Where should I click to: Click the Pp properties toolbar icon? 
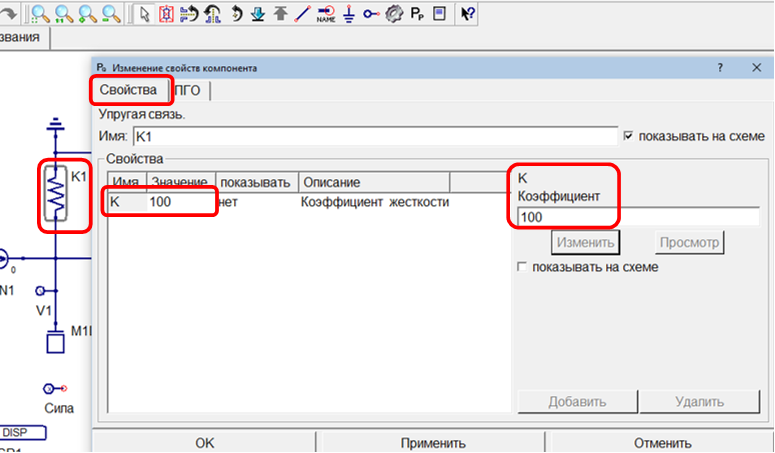point(417,14)
